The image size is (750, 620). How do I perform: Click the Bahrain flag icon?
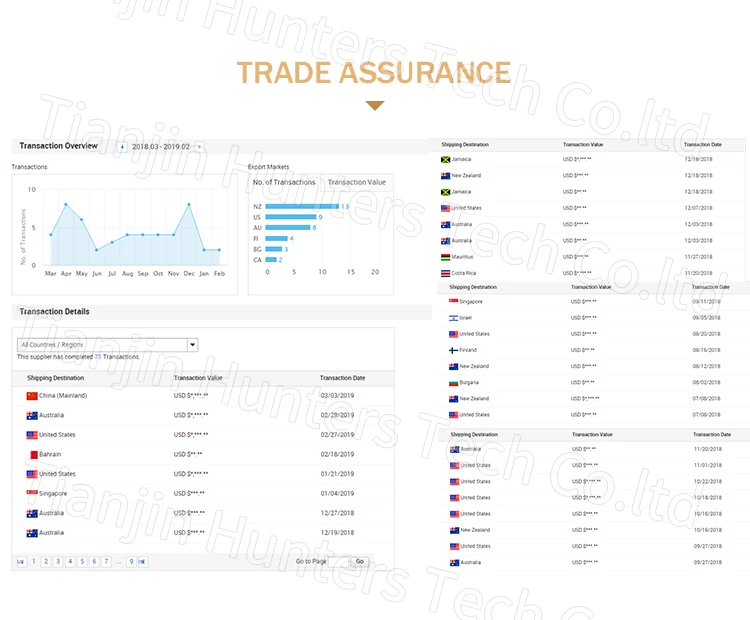[32, 455]
